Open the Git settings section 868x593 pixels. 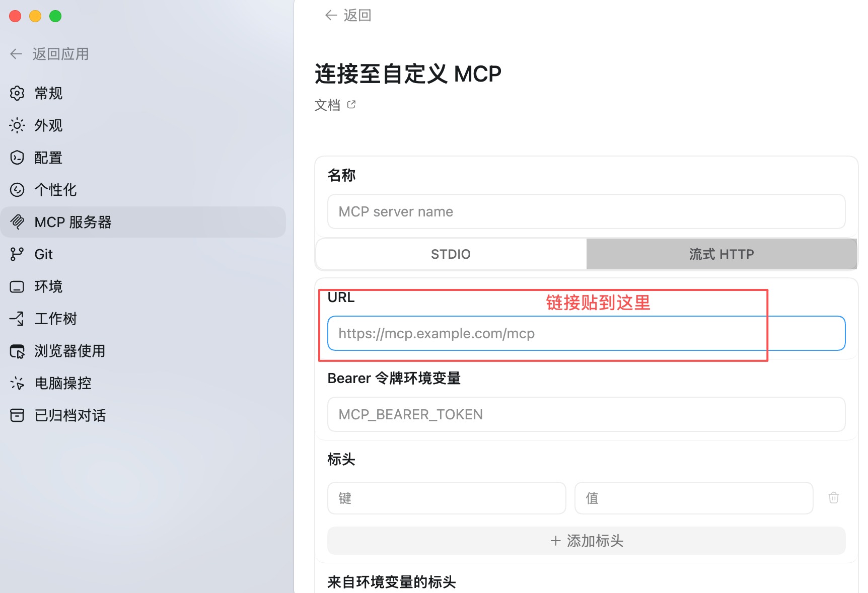point(143,254)
